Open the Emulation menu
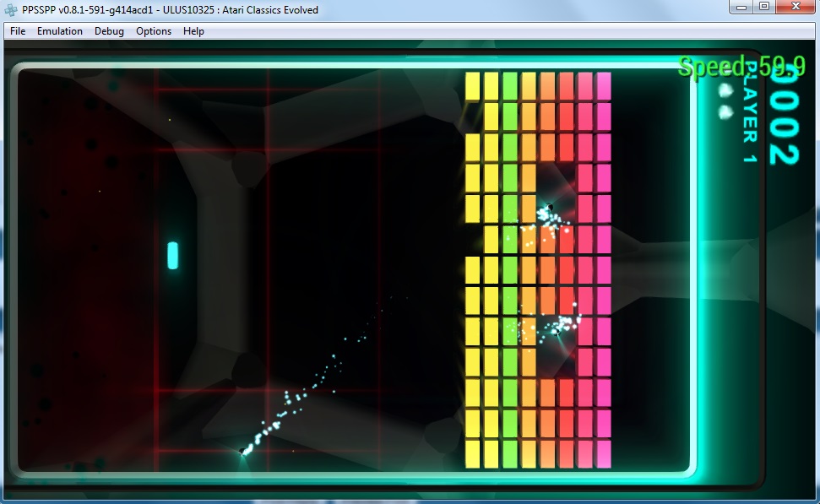 60,31
